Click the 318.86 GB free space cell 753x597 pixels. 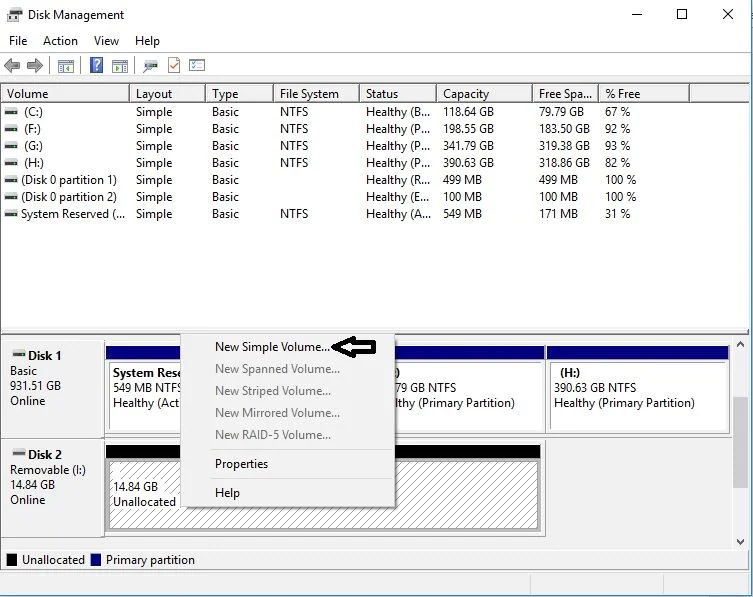[564, 163]
